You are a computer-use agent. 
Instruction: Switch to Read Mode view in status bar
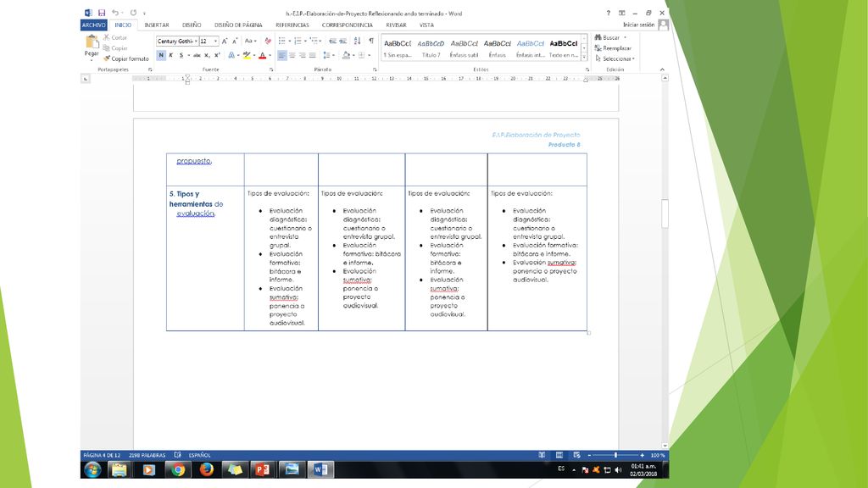point(542,455)
